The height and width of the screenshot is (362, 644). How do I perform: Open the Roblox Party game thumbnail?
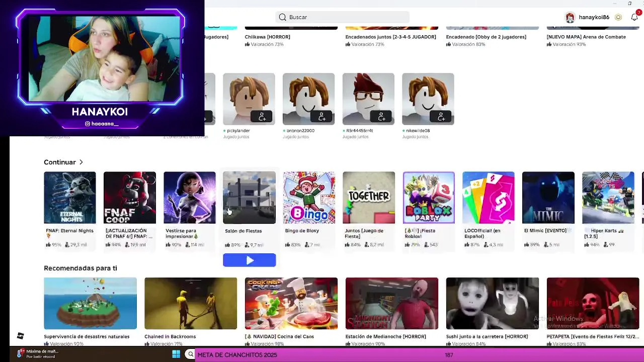[x=429, y=198]
